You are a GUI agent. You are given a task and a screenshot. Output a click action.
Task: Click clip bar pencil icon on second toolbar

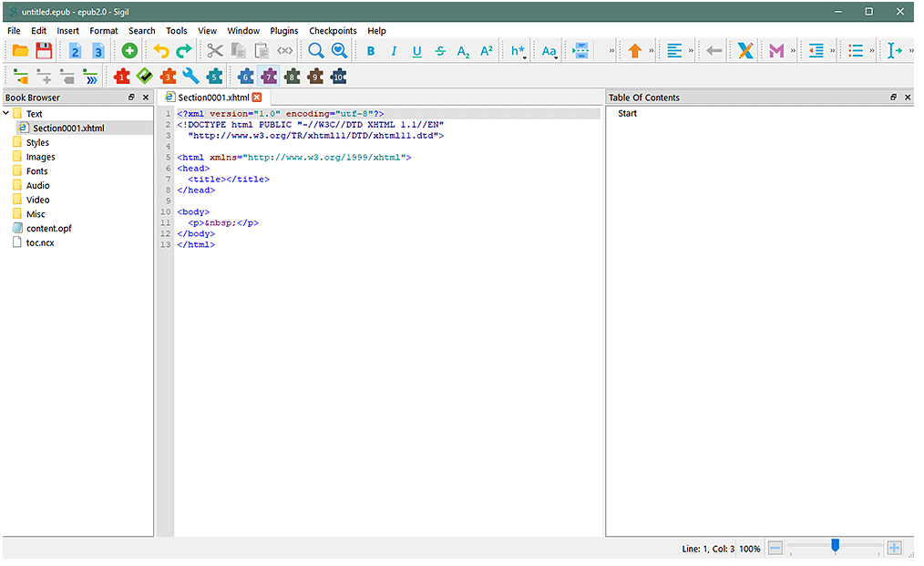click(21, 77)
